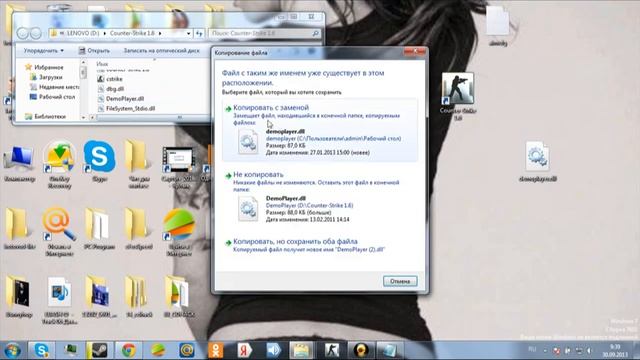Click Explorer back navigation button
Image resolution: width=640 pixels, height=360 pixels.
pos(23,33)
